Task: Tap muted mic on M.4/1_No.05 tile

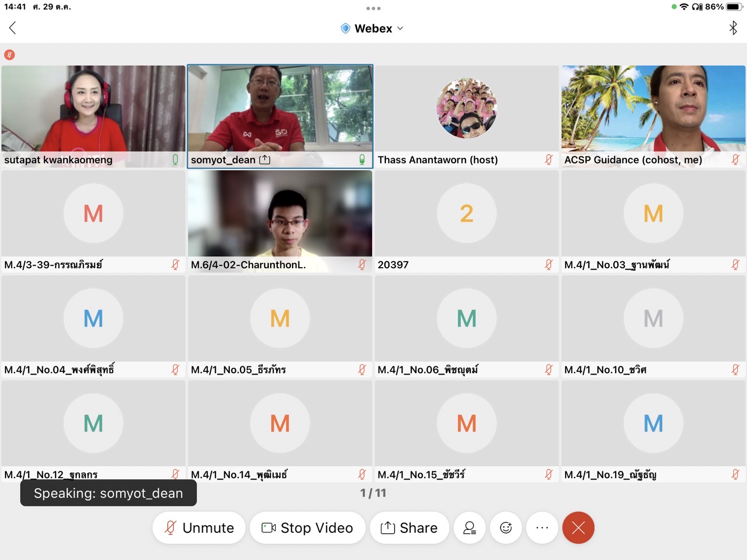Action: pyautogui.click(x=362, y=370)
